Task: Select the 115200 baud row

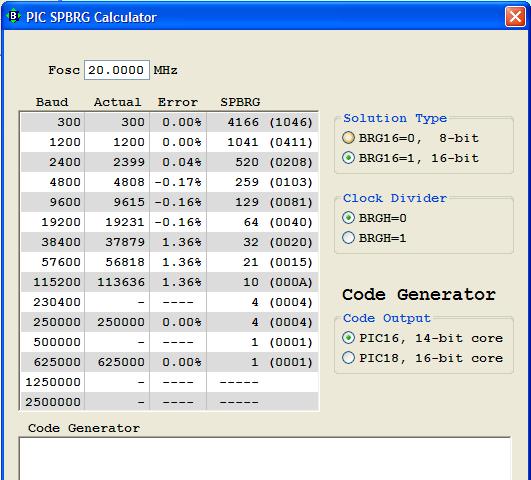Action: [169, 282]
